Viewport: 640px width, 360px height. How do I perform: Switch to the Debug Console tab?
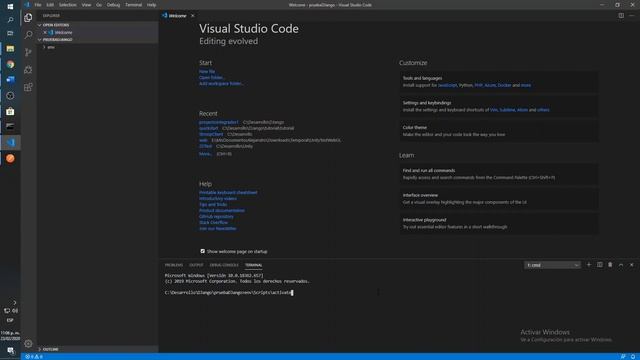point(224,265)
